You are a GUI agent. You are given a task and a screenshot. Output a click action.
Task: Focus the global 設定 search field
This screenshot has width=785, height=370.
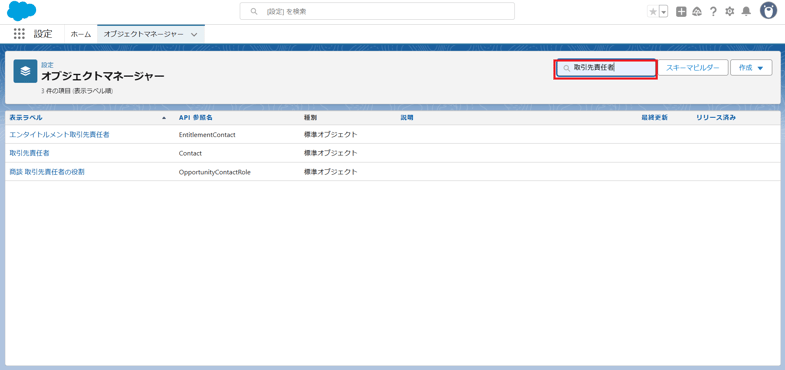click(377, 11)
